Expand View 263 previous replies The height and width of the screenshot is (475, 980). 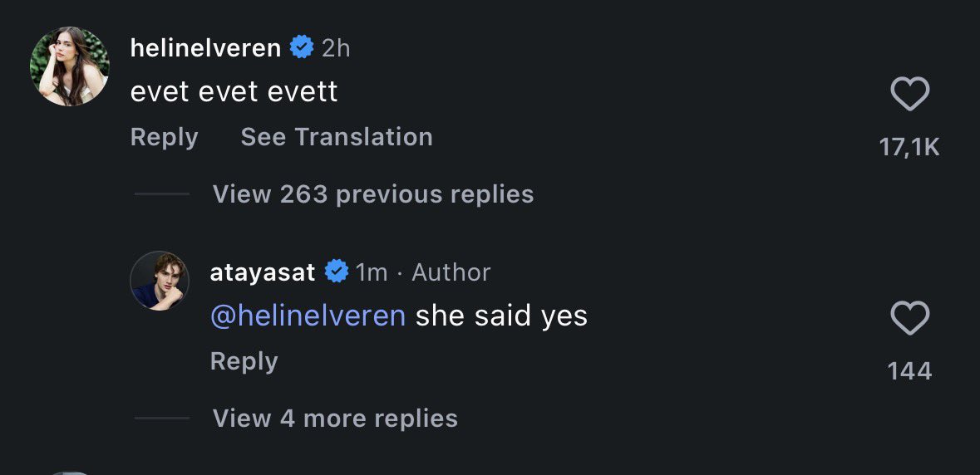pyautogui.click(x=373, y=194)
